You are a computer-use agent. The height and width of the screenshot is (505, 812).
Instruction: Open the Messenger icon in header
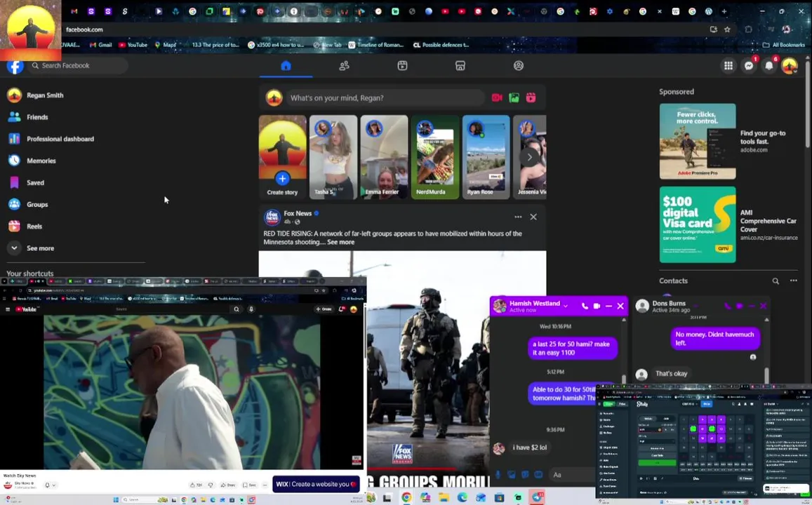pos(749,66)
